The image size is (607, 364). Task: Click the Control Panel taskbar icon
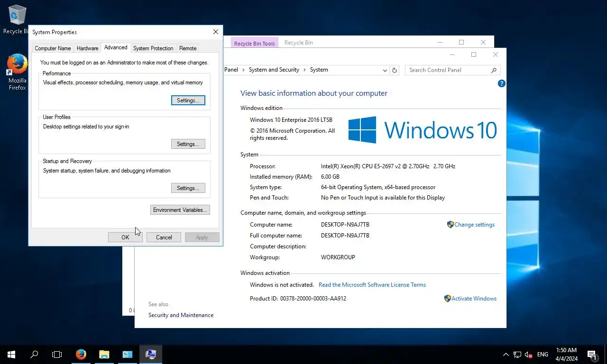[x=128, y=354]
